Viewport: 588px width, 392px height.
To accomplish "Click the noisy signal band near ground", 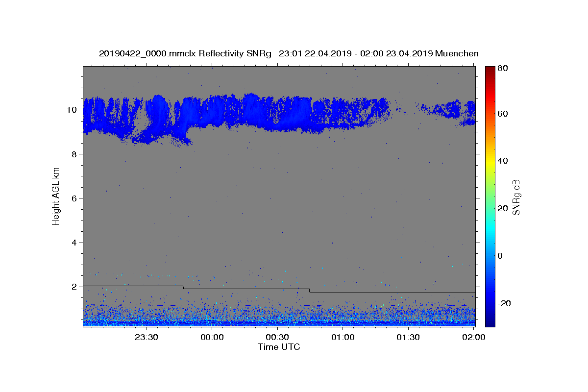I will coord(279,316).
